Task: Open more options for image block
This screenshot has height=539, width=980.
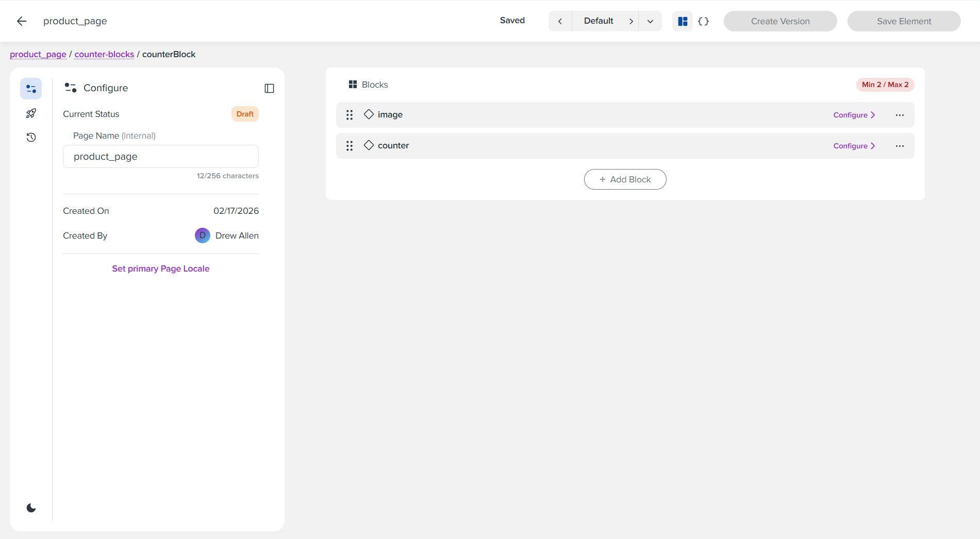Action: [x=900, y=115]
